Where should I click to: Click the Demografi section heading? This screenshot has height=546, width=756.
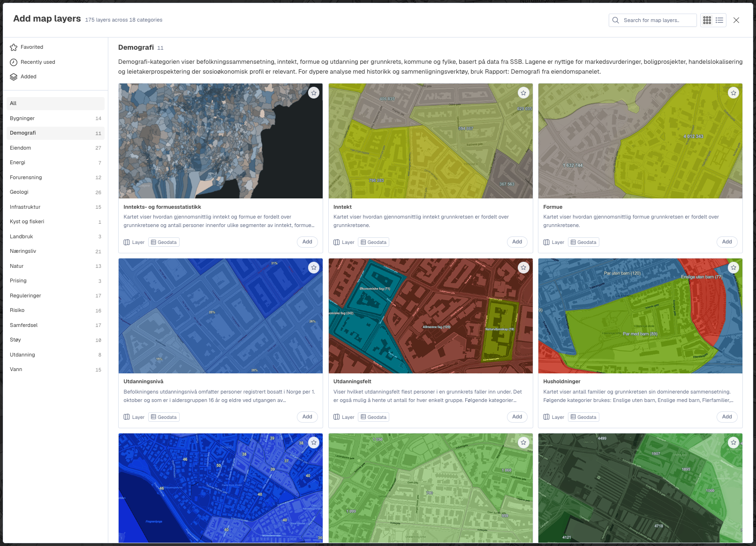click(x=136, y=47)
